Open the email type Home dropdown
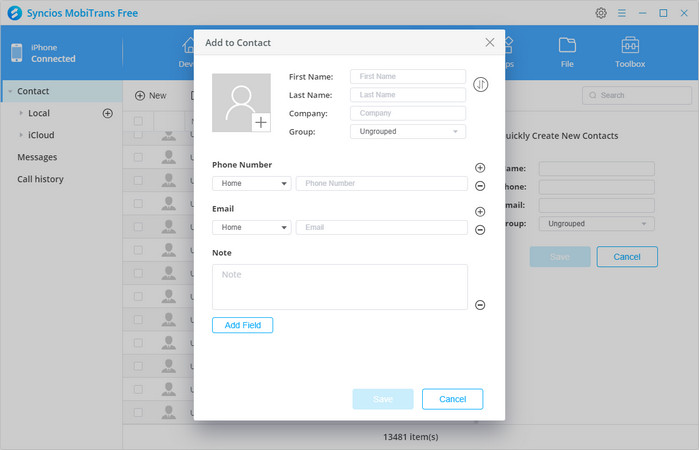Screen dimensions: 699x450 point(251,227)
